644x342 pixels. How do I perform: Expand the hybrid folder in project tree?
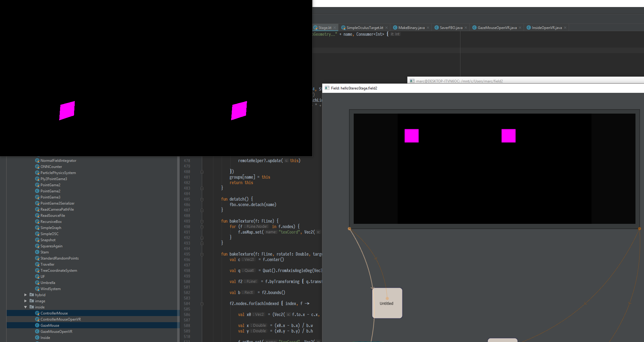26,295
